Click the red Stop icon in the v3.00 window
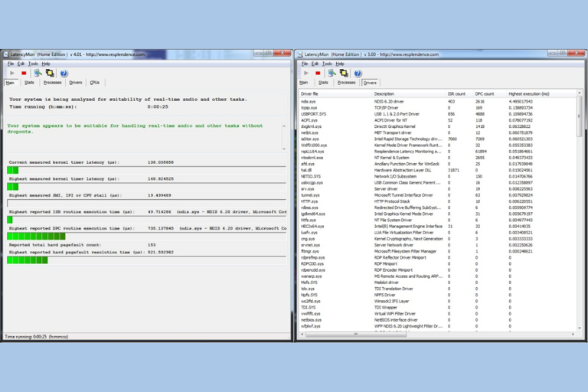The width and height of the screenshot is (588, 392). pyautogui.click(x=318, y=73)
